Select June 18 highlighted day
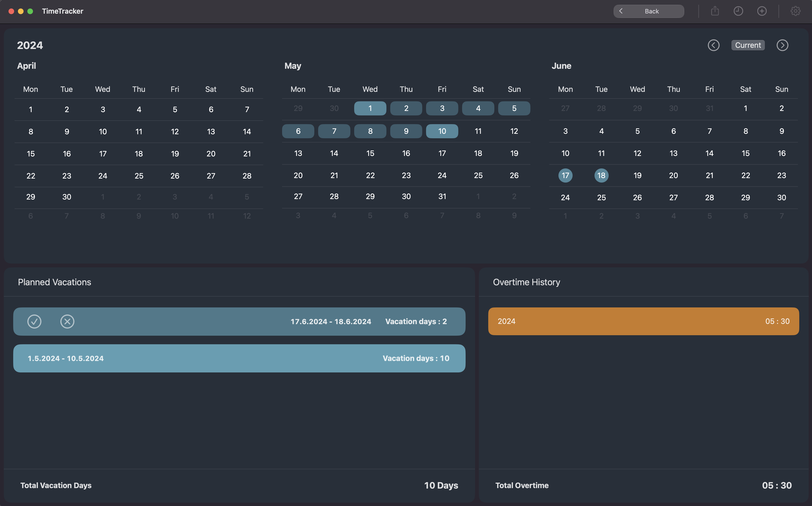The height and width of the screenshot is (506, 812). pyautogui.click(x=602, y=175)
